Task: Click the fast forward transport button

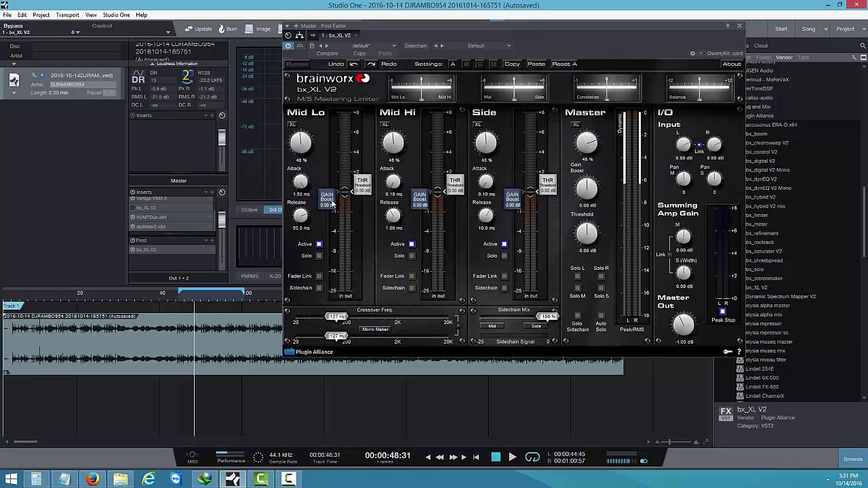Action: tap(453, 457)
